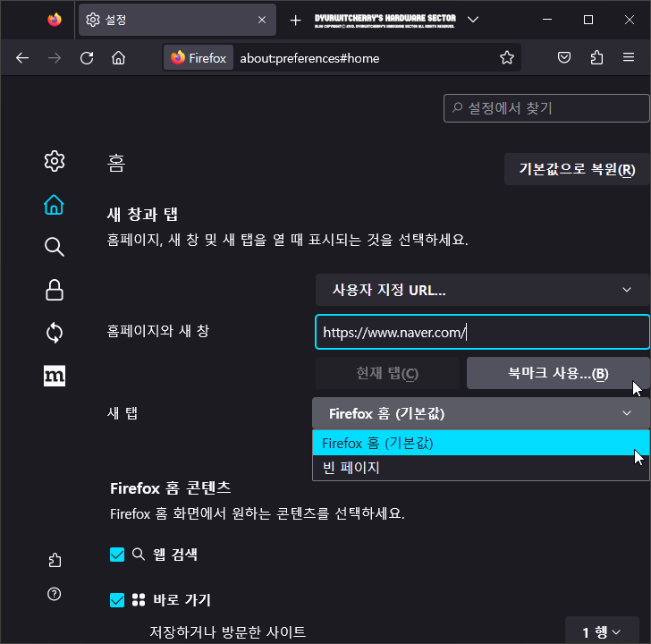List all tabs dropdown chevron
651x644 pixels.
(473, 20)
